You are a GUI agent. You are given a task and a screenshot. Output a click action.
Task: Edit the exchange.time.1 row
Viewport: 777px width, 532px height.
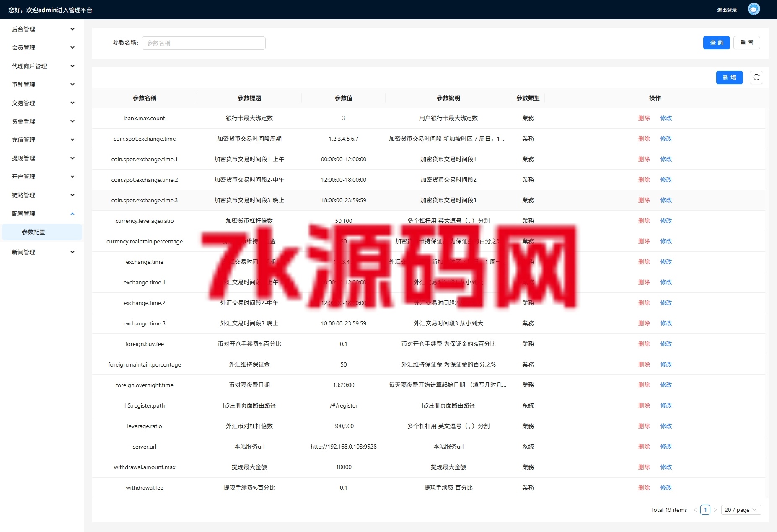point(666,282)
